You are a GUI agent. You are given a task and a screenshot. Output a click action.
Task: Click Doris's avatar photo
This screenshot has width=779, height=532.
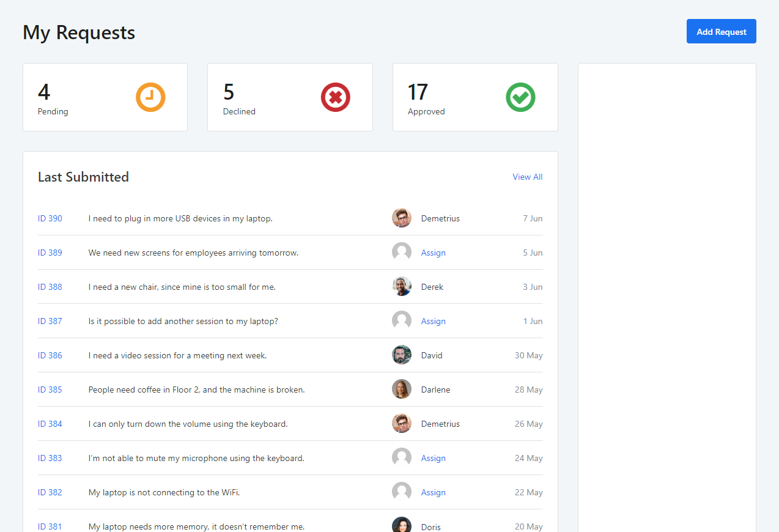(x=402, y=525)
